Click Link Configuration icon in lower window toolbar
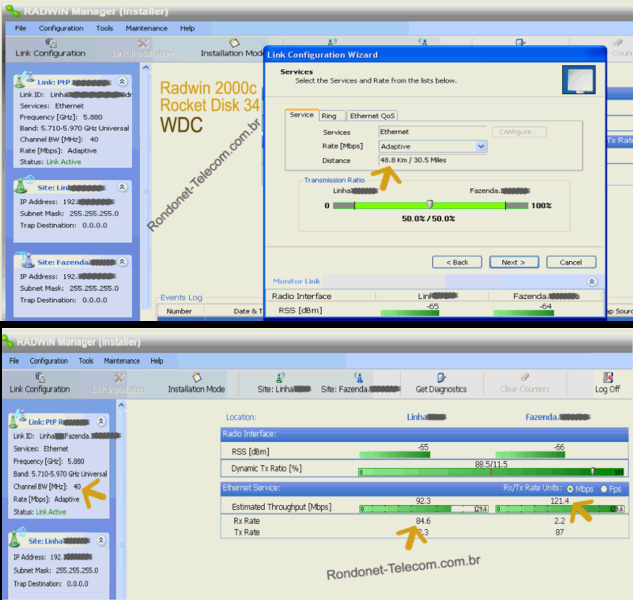The width and height of the screenshot is (633, 600). tap(40, 377)
